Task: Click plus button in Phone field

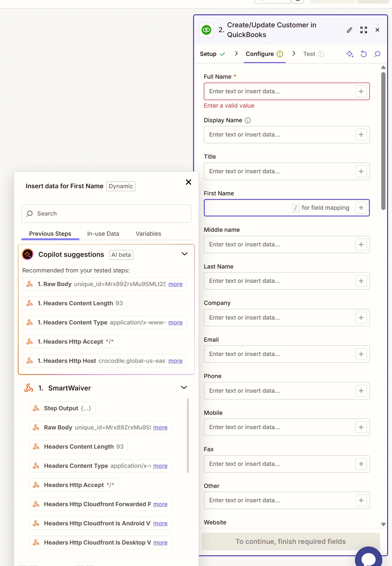Action: coord(361,391)
